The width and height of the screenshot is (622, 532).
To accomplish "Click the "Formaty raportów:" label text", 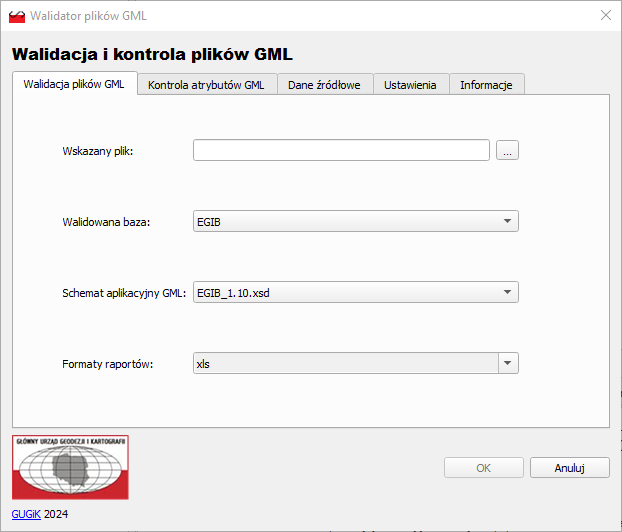I will point(107,365).
